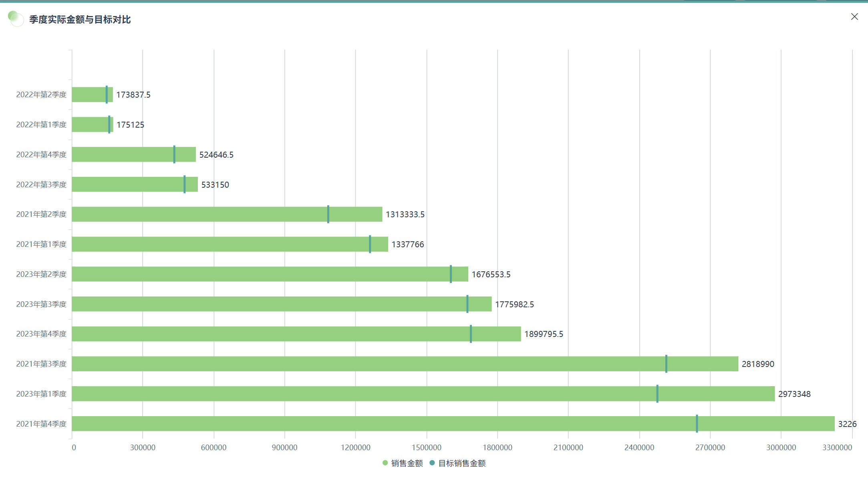The image size is (868, 485).
Task: Click the 2022年第3季度 axis label
Action: point(41,184)
